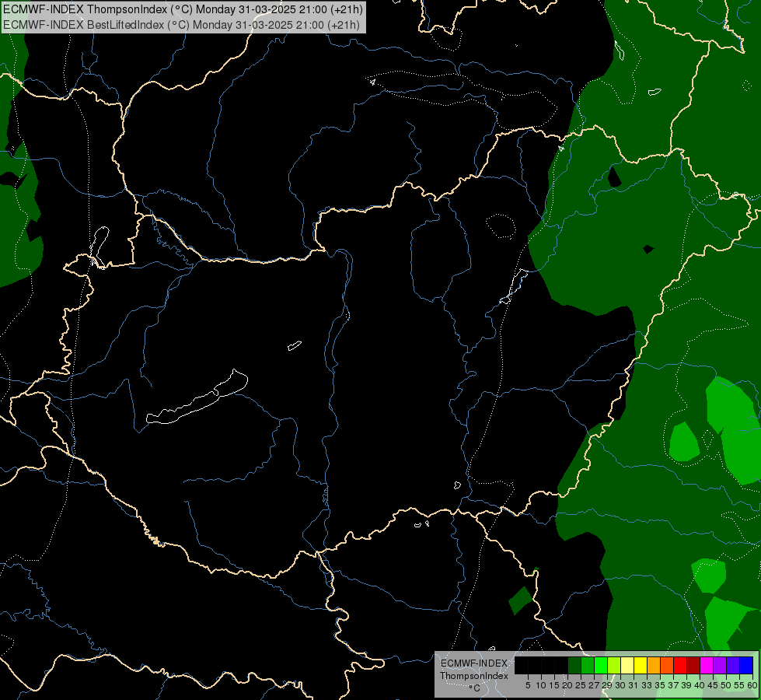The image size is (761, 700).
Task: Click the legend scale value 15
Action: tap(554, 685)
